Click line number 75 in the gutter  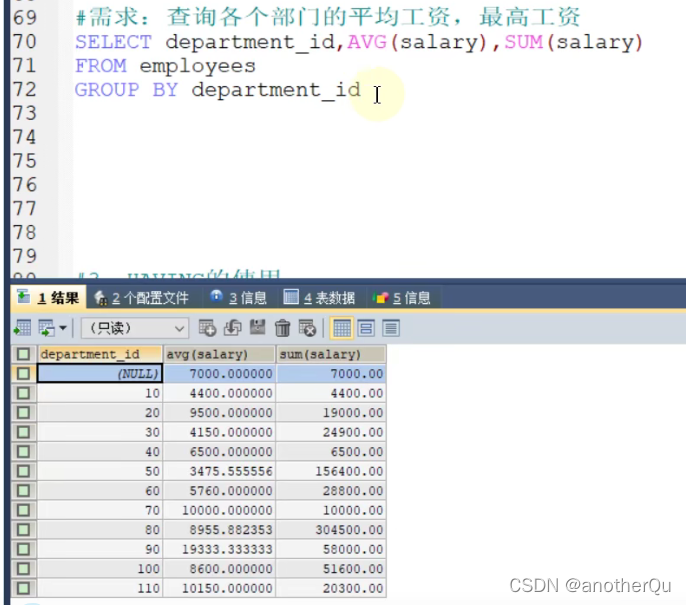24,161
